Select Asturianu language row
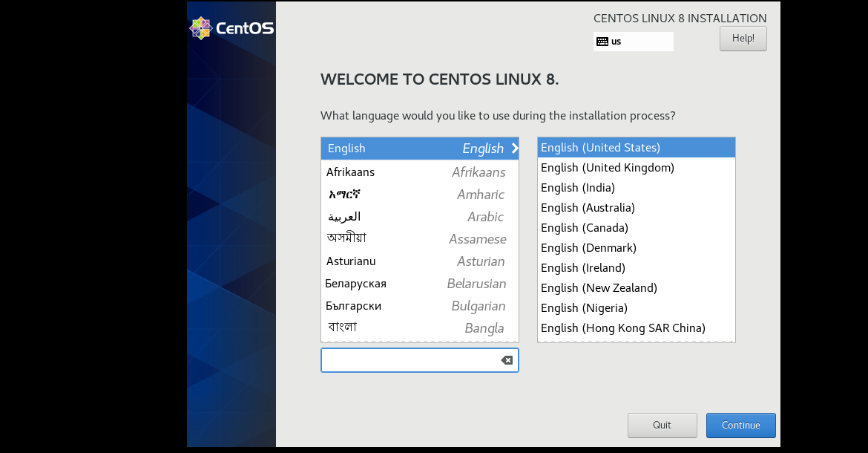The height and width of the screenshot is (453, 868). [420, 261]
